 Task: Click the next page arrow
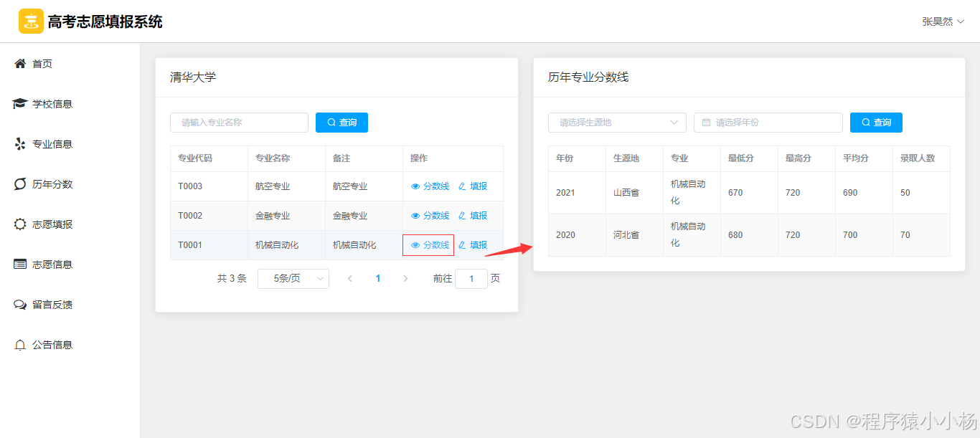(405, 279)
